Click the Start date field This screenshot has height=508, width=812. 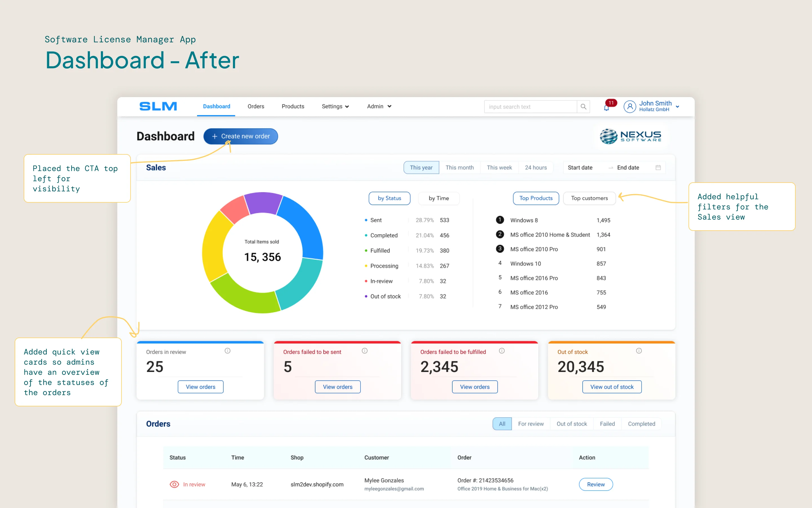tap(580, 168)
